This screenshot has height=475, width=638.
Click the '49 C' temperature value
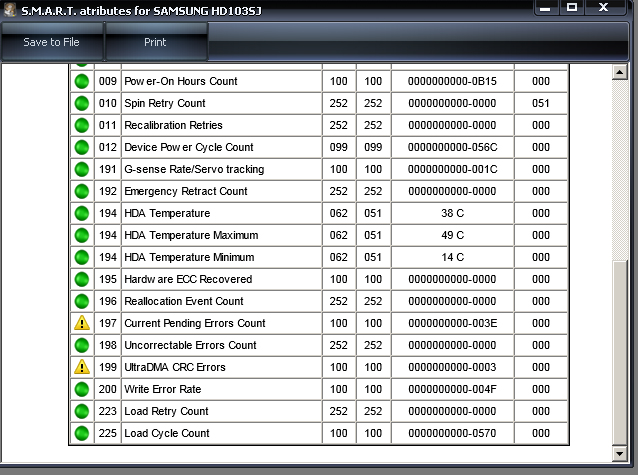(x=452, y=235)
